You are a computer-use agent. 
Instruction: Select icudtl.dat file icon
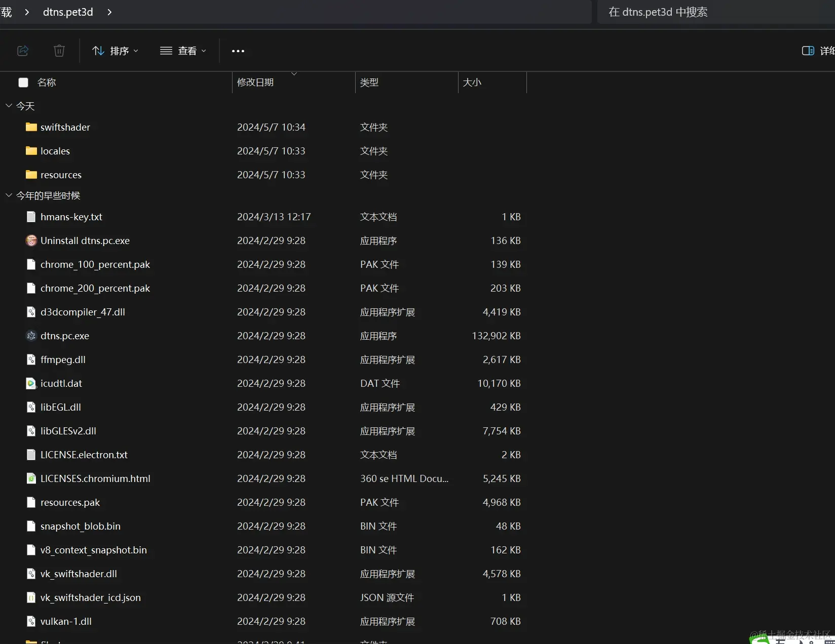pos(31,383)
